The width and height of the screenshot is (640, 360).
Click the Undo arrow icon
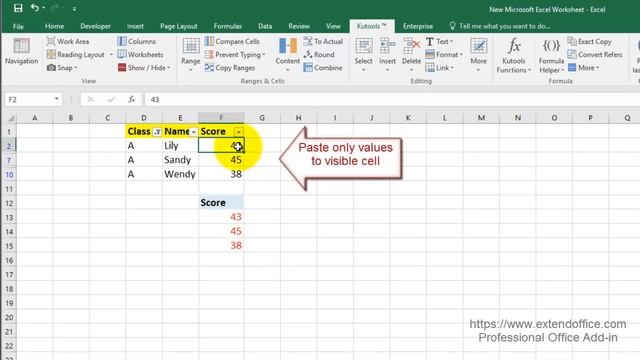[35, 8]
